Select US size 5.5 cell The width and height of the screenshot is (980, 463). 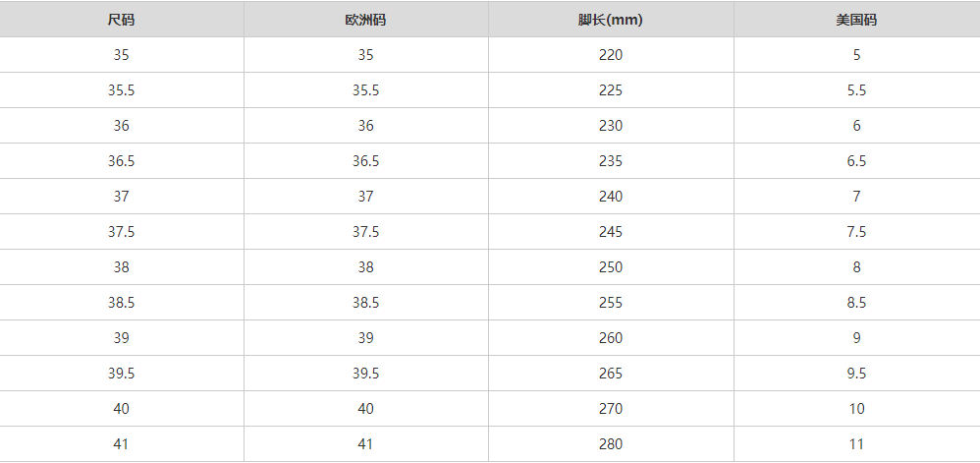856,90
